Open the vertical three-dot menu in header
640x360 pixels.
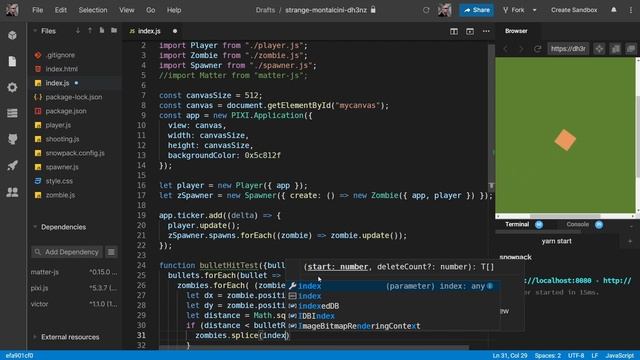click(631, 10)
